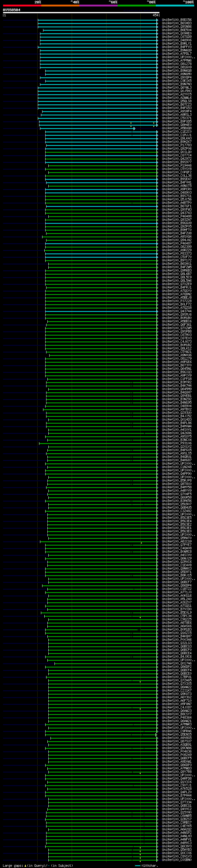
Task: Select label UniRef100_A8ICG9
Action: [x=177, y=542]
